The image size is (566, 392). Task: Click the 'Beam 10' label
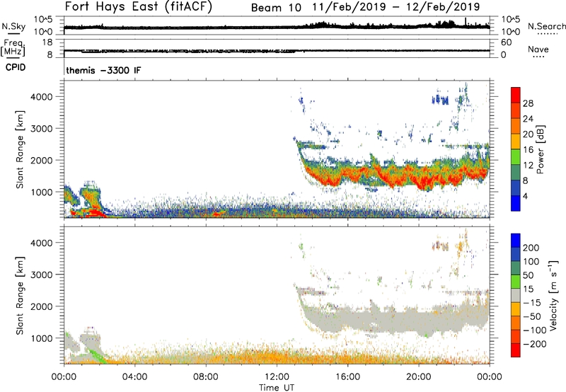(x=276, y=8)
